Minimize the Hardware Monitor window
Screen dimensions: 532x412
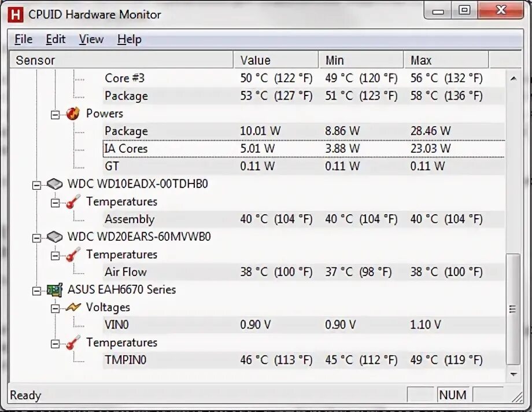(x=438, y=11)
